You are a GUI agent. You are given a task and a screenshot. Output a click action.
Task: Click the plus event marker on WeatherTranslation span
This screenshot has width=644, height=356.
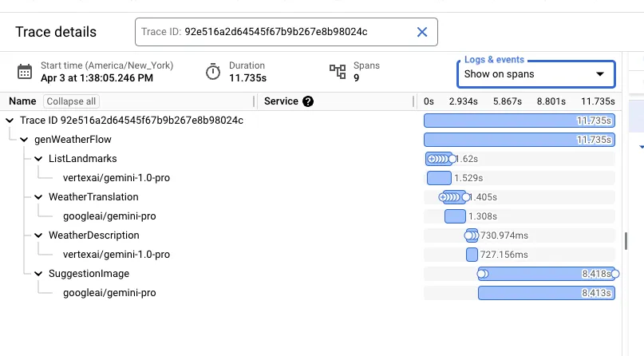tap(444, 197)
